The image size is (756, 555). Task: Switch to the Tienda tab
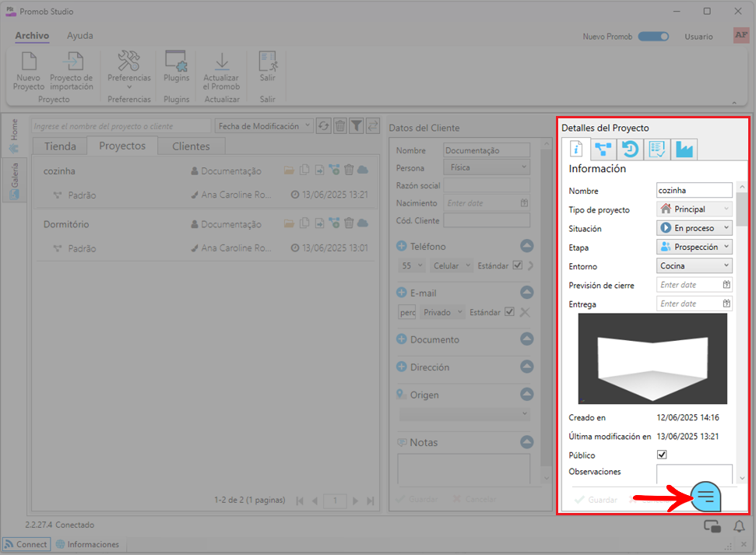coord(60,146)
